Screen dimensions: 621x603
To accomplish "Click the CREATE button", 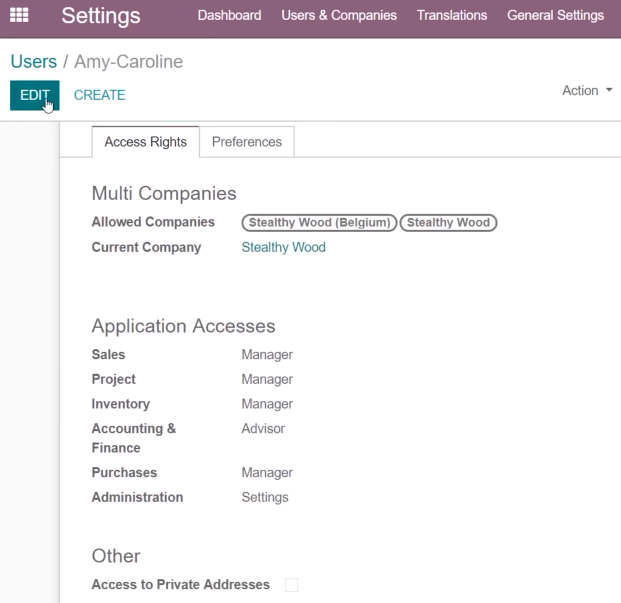I will [x=99, y=95].
